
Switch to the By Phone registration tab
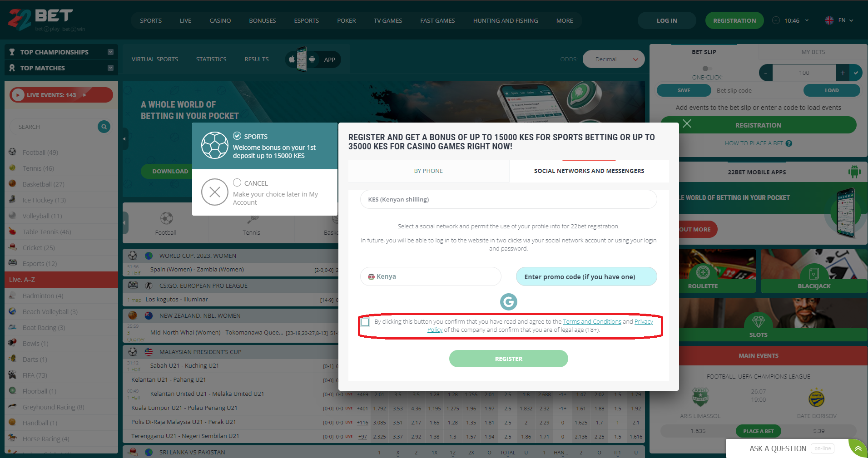[x=428, y=171]
